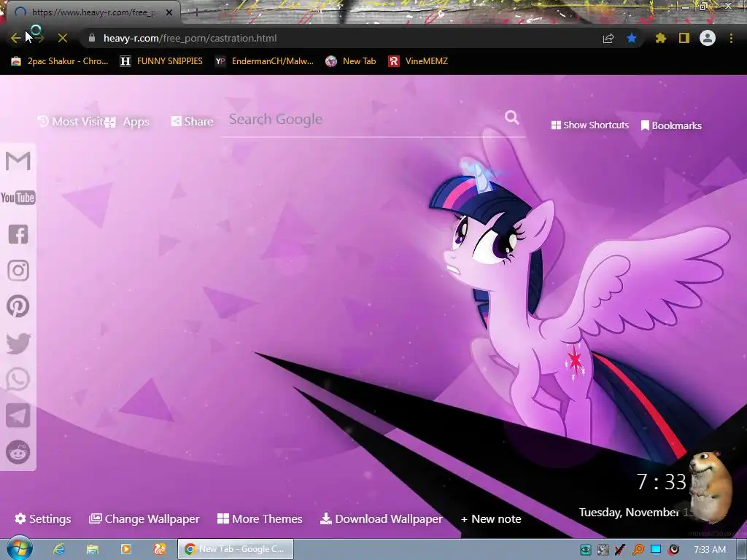Click the orange magnifier tray icon
Viewport: 747px width, 560px height.
point(638,550)
